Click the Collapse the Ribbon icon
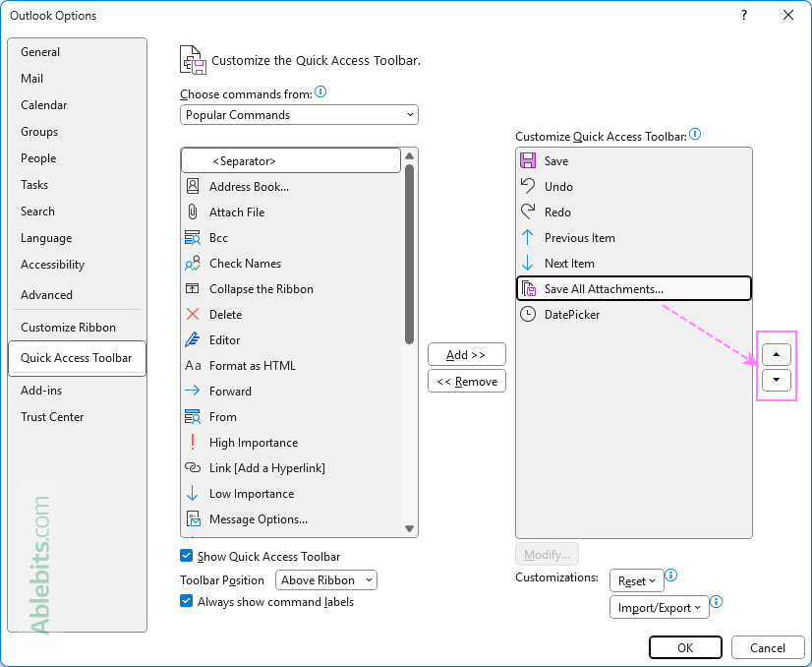Screen dimensions: 812x667 (x=193, y=288)
